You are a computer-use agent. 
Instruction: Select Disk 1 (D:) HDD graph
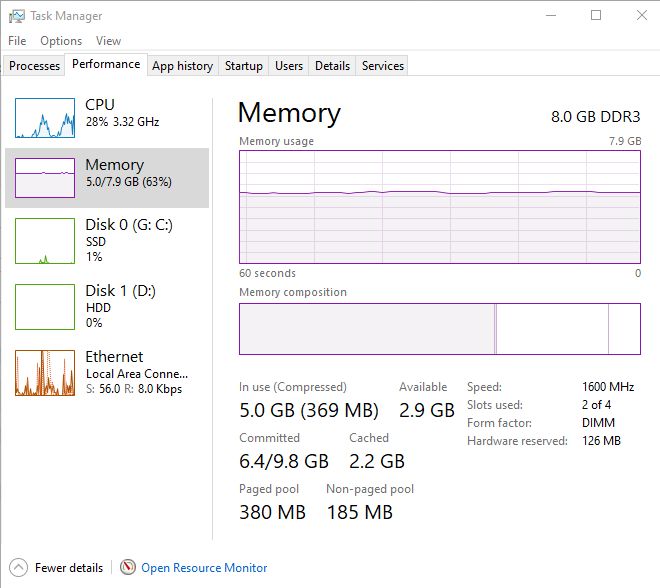click(x=45, y=307)
